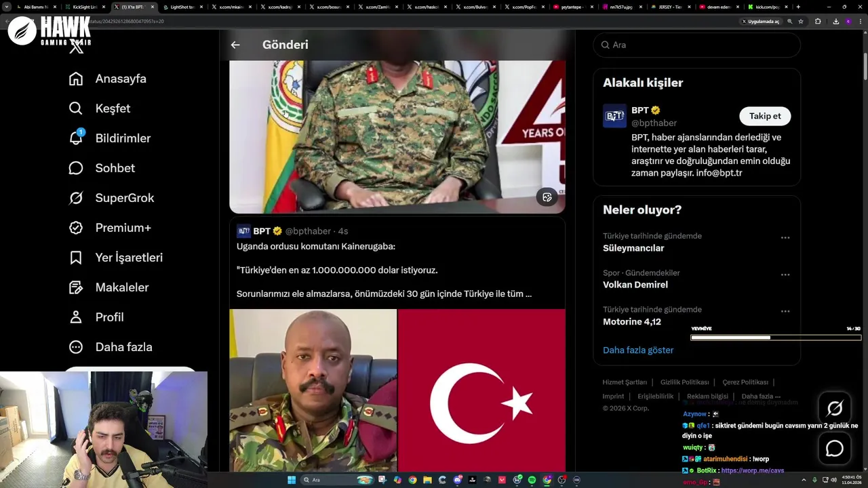Bookmark this page with the star icon

pos(801,21)
